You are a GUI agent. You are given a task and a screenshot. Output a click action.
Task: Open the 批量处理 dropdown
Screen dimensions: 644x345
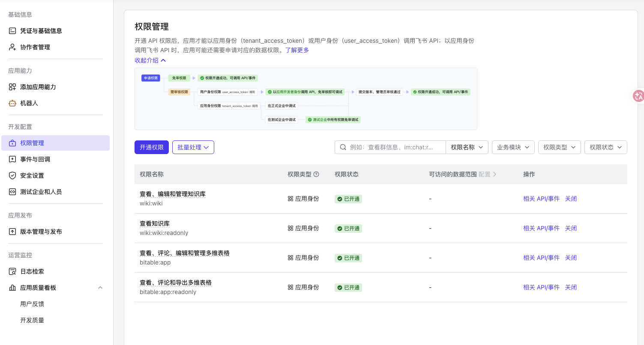[x=193, y=147]
